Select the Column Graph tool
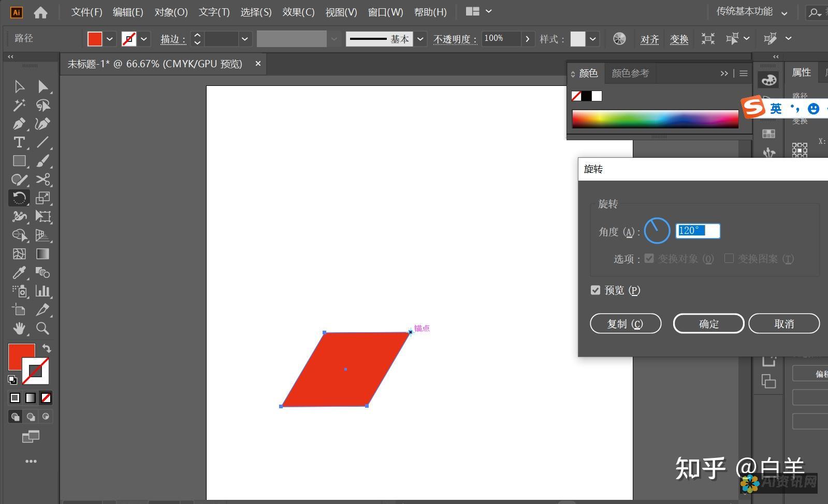This screenshot has width=828, height=504. (43, 291)
